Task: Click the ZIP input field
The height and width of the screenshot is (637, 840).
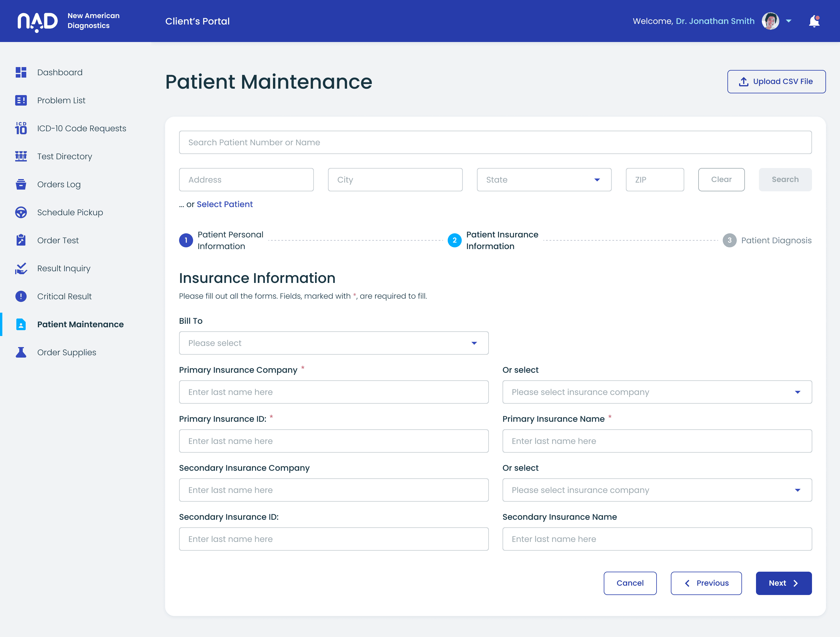Action: (x=655, y=180)
